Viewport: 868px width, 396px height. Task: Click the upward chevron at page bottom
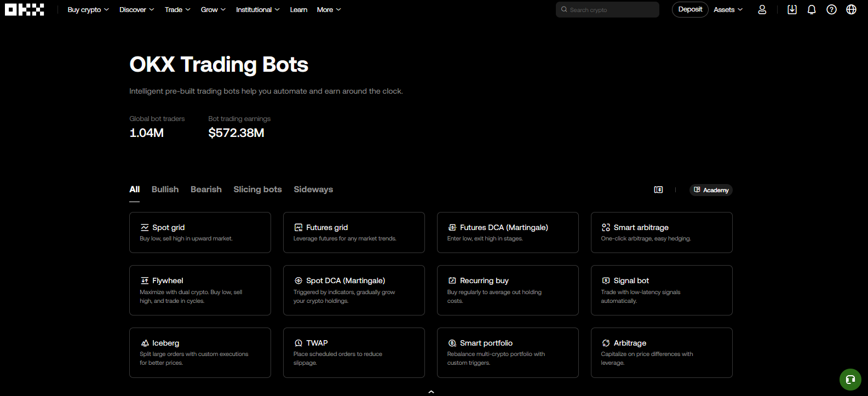click(432, 392)
